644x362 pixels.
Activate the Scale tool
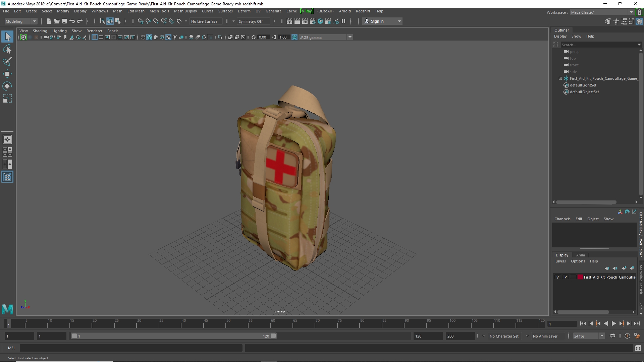pos(7,99)
